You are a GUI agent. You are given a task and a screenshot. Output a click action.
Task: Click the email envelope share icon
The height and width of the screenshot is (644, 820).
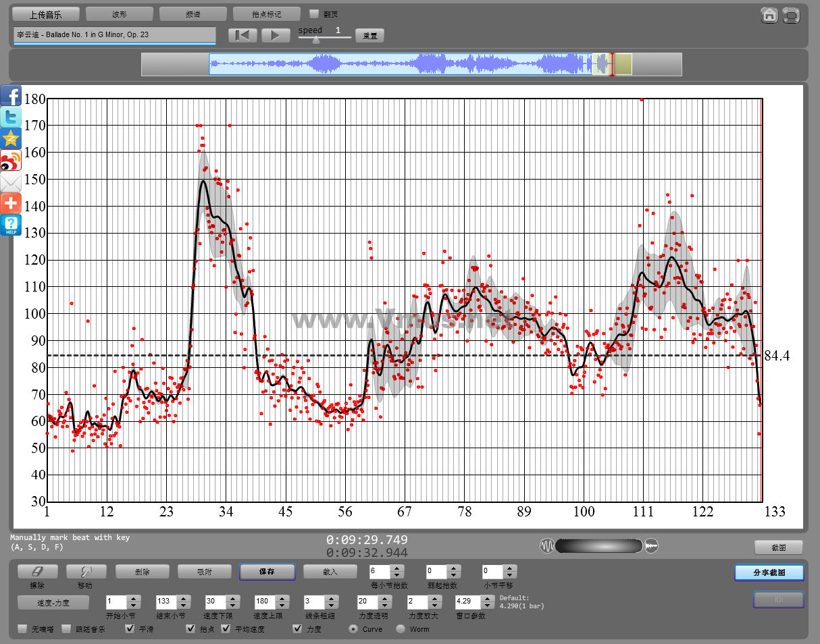(11, 182)
